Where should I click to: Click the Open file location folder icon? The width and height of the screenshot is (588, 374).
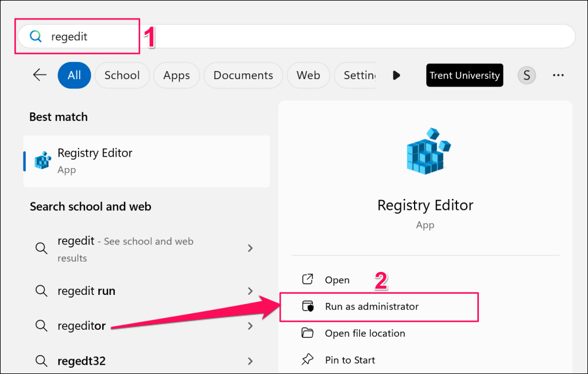308,333
